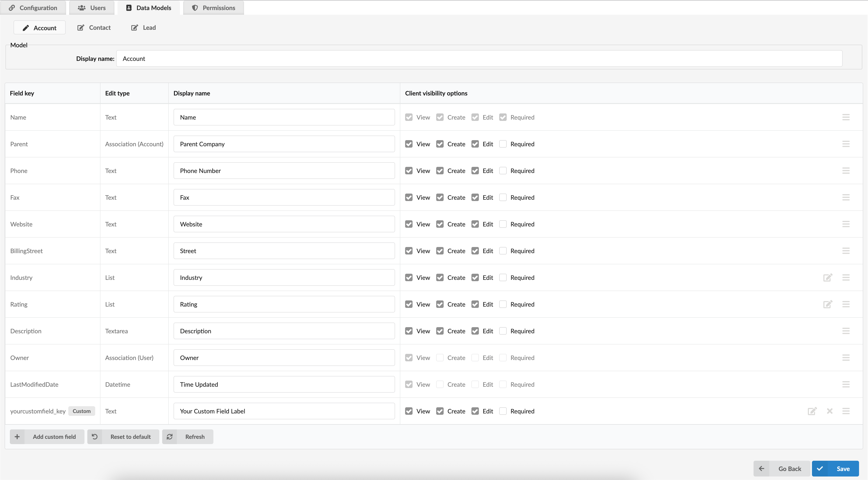Viewport: 868px width, 480px height.
Task: Click the Phone Number display name field
Action: (284, 171)
